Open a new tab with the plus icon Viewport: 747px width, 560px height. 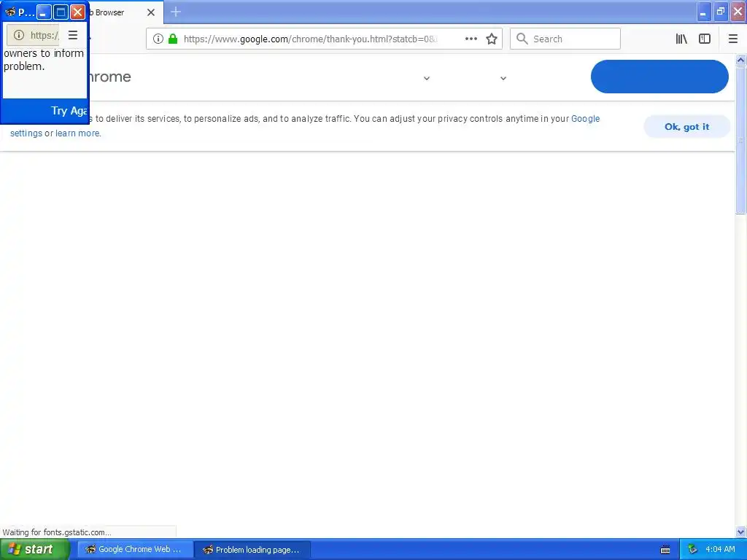[x=175, y=12]
